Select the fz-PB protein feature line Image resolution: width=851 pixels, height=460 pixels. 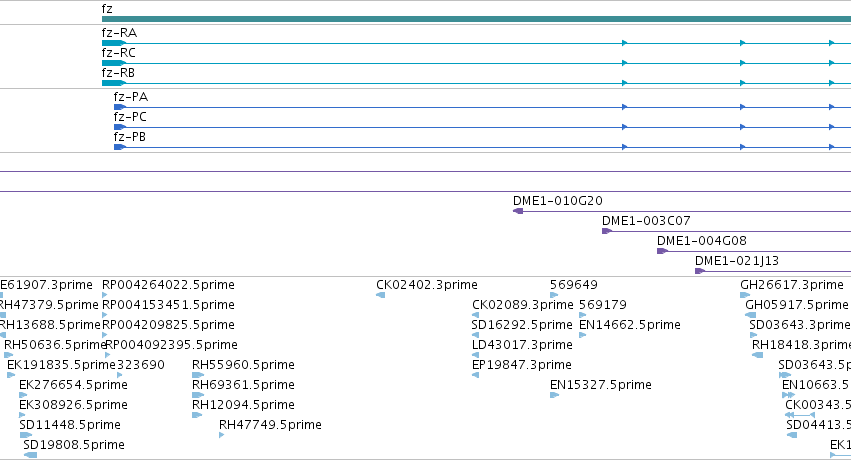(482, 147)
